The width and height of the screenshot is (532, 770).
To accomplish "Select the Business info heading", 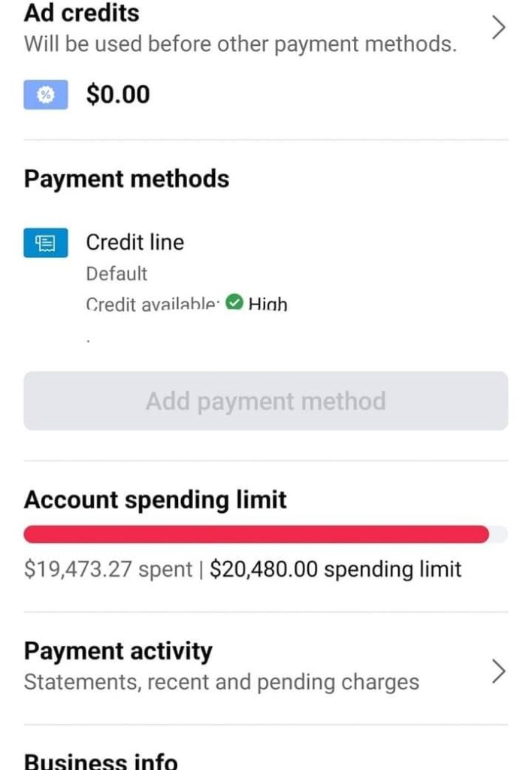I will click(101, 761).
